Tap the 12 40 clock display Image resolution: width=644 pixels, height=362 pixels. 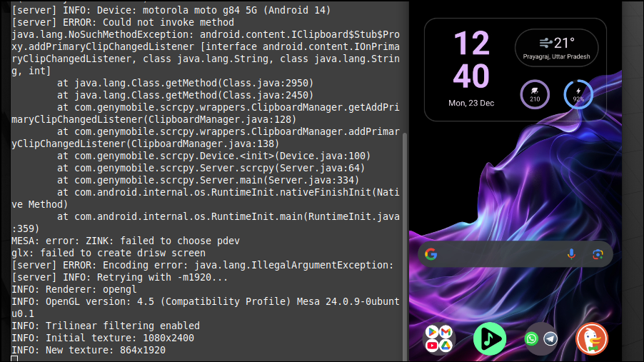click(471, 59)
